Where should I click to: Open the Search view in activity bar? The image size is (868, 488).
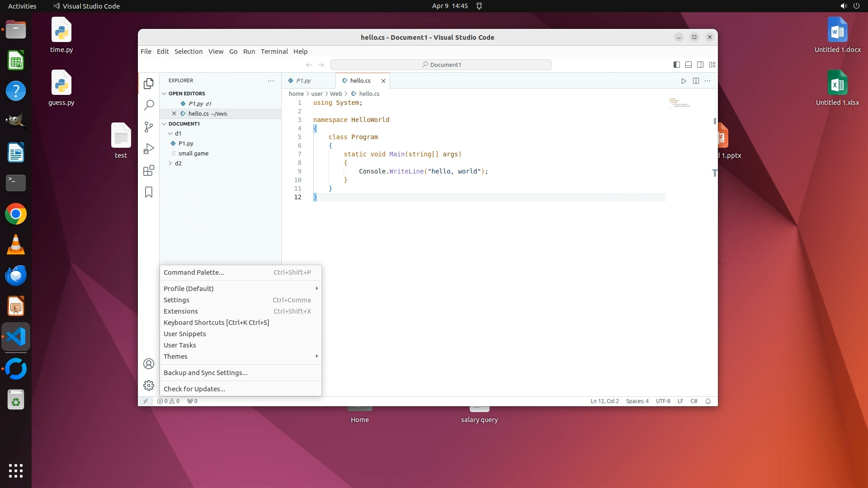tap(149, 105)
